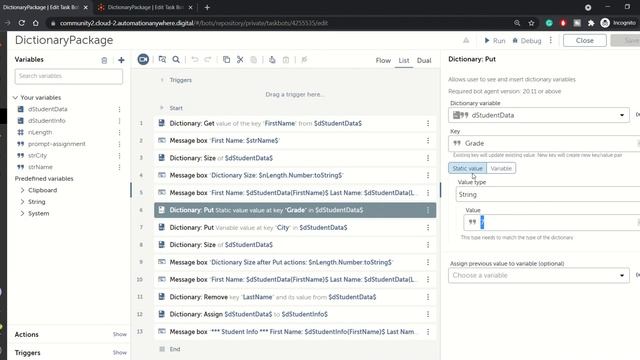
Task: Select the prompt-assignment variable
Action: click(57, 144)
